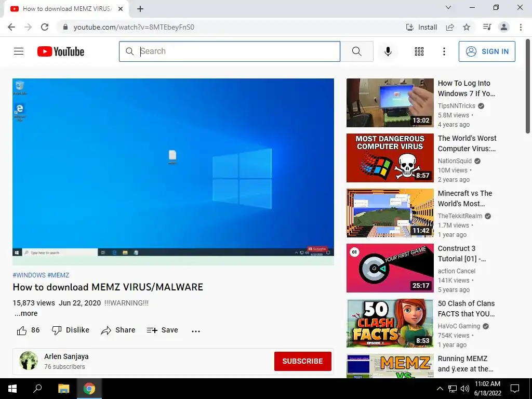This screenshot has width=532, height=399.
Task: Open Arlen Sanjaya channel avatar
Action: pos(29,361)
